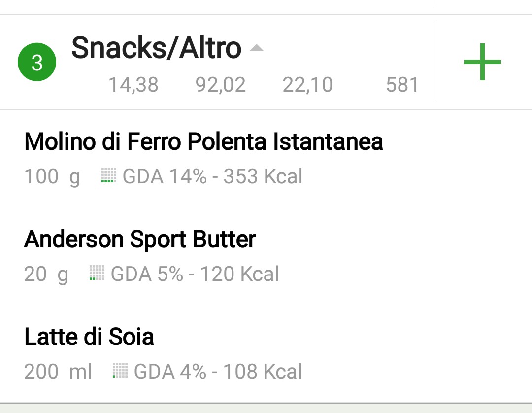Click the GDA grid icon for Latte di Soia
The width and height of the screenshot is (532, 413).
click(120, 370)
